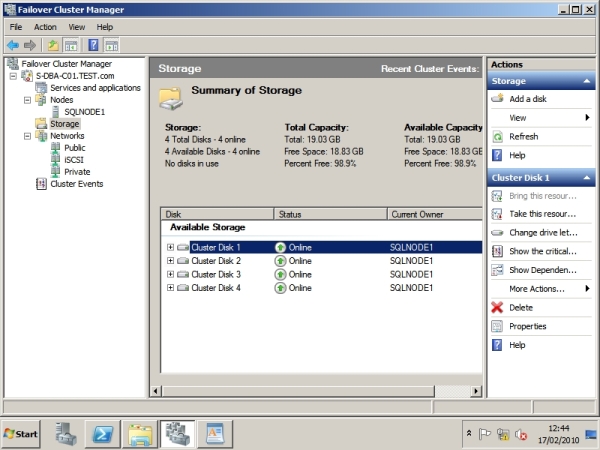Click the Windows Start button
This screenshot has height=450, width=600.
click(22, 433)
